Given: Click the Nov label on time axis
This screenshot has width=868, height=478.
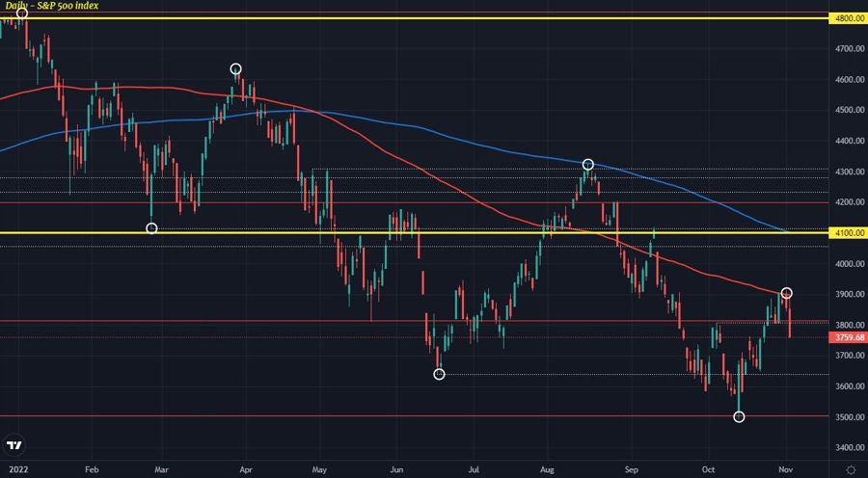Looking at the screenshot, I should pos(786,468).
